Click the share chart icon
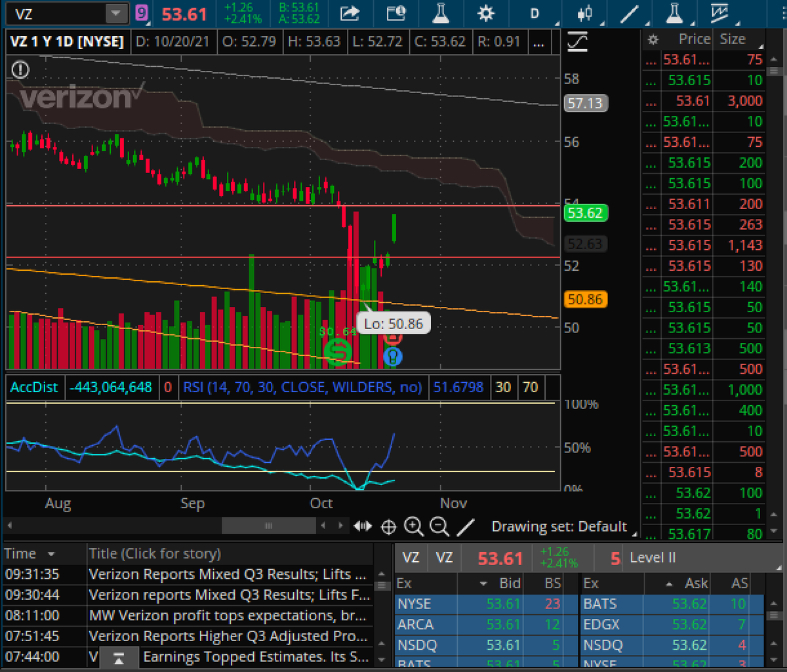Viewport: 787px width, 672px height. coord(351,13)
